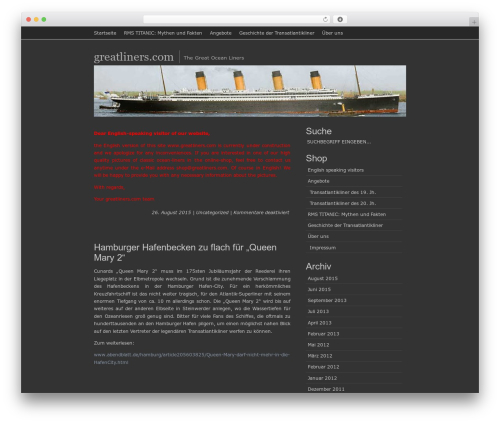The image size is (500, 423).
Task: Click the Your greatliners.com team signature
Action: (124, 199)
